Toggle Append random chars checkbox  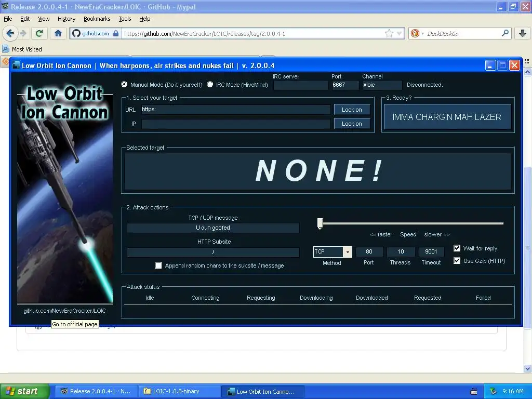pyautogui.click(x=158, y=265)
